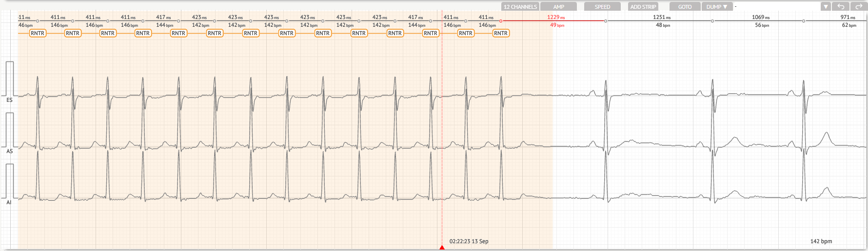Click the redo arrow icon
Image resolution: width=868 pixels, height=251 pixels.
click(x=858, y=7)
